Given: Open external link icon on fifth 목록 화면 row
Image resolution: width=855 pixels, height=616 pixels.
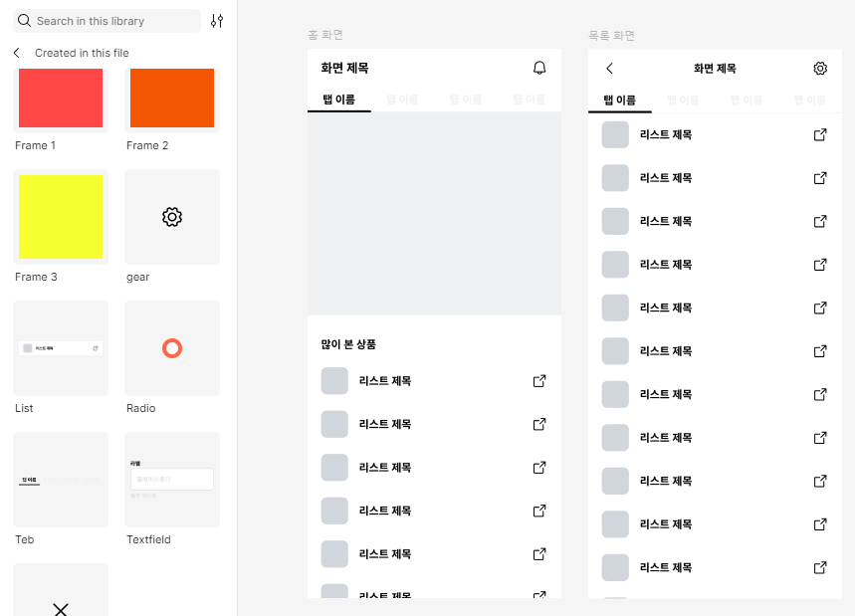Looking at the screenshot, I should pyautogui.click(x=820, y=308).
